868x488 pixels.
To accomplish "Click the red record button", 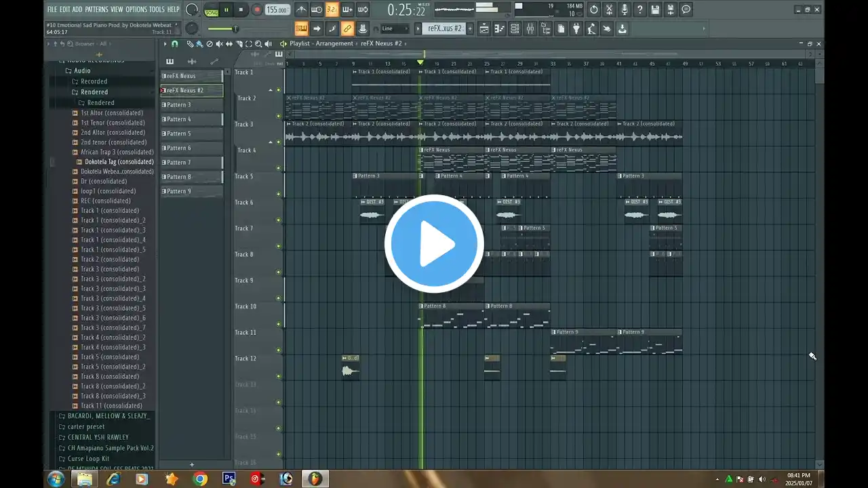I will [x=256, y=9].
